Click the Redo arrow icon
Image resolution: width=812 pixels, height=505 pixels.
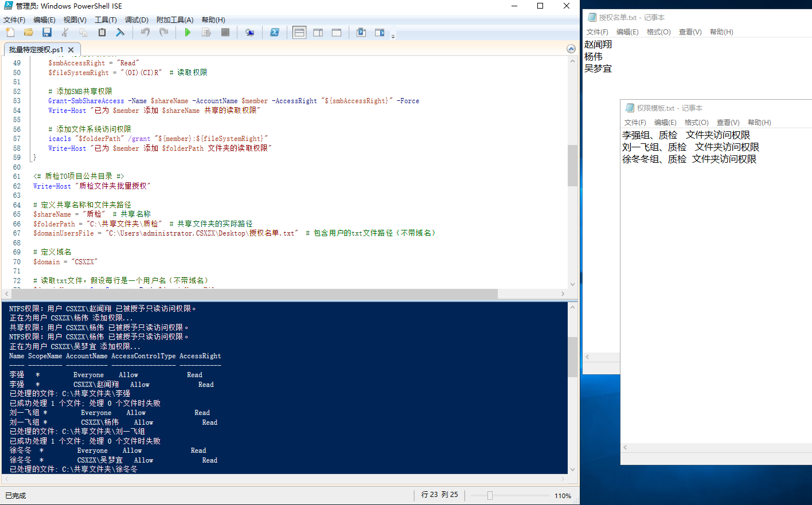(x=163, y=33)
